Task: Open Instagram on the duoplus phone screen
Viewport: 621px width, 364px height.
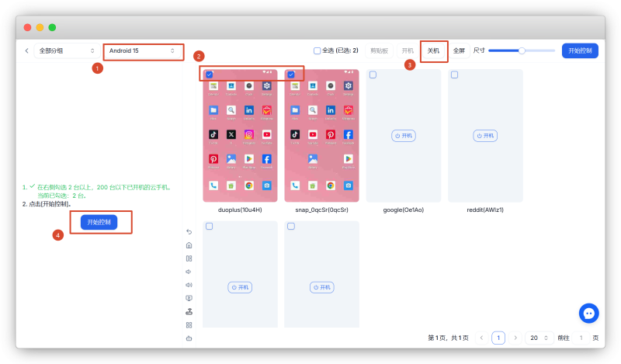Action: [x=248, y=135]
